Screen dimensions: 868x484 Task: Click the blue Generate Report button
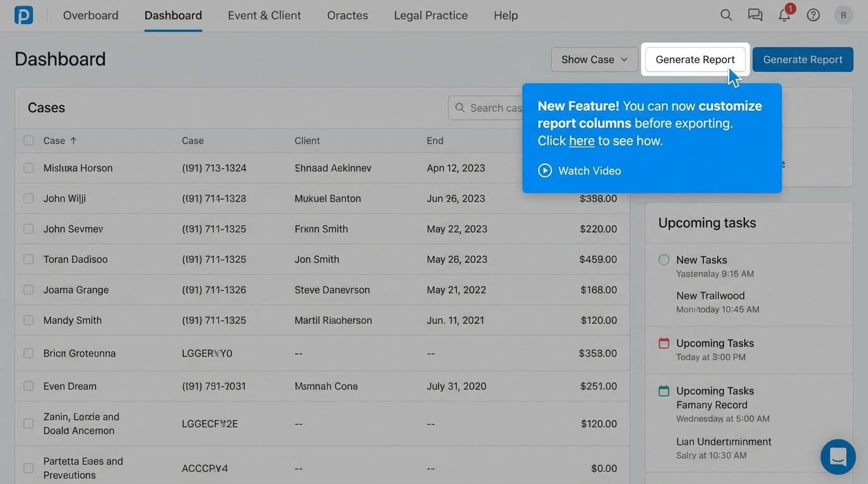[x=802, y=59]
